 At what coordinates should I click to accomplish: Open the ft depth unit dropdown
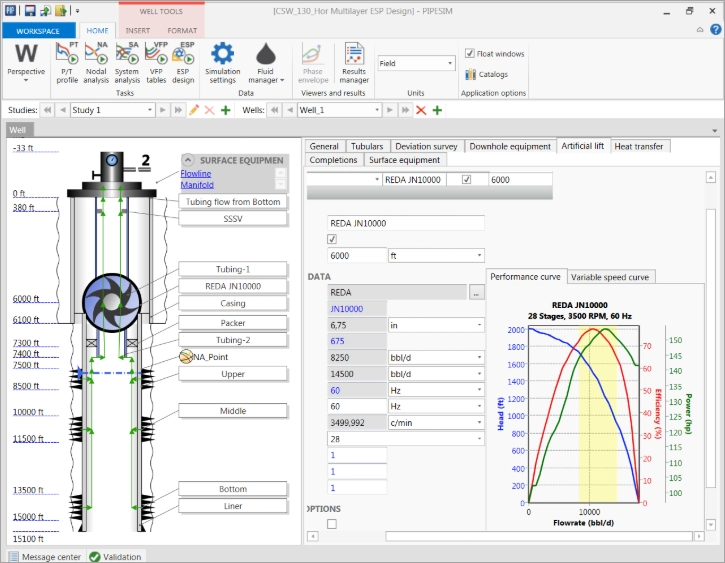click(x=436, y=256)
